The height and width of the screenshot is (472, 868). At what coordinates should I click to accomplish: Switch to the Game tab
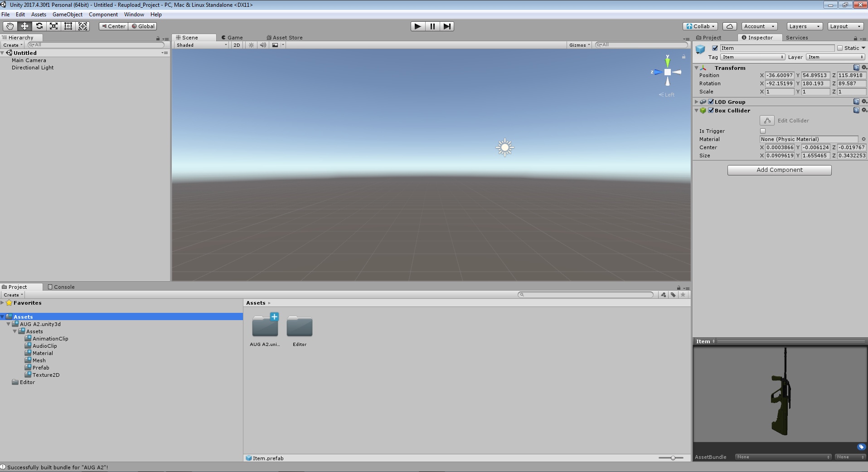[232, 38]
